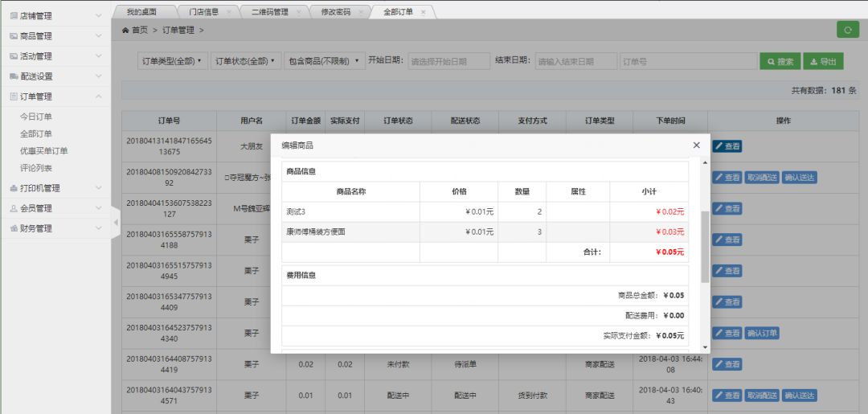Click 查看 for the M号魏亚辉 order
Screen dimensions: 868x414
[727, 209]
